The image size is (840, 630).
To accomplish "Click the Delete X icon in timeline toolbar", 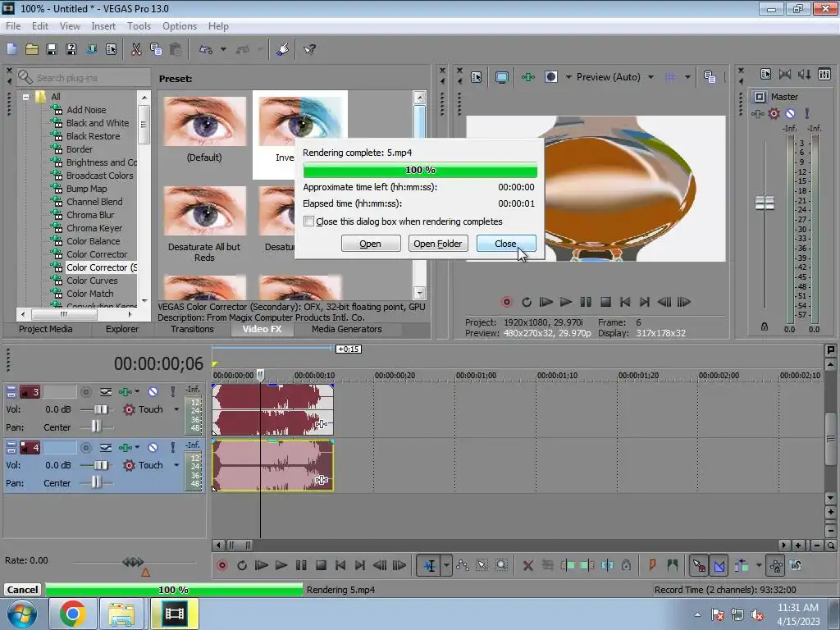I will [x=528, y=565].
